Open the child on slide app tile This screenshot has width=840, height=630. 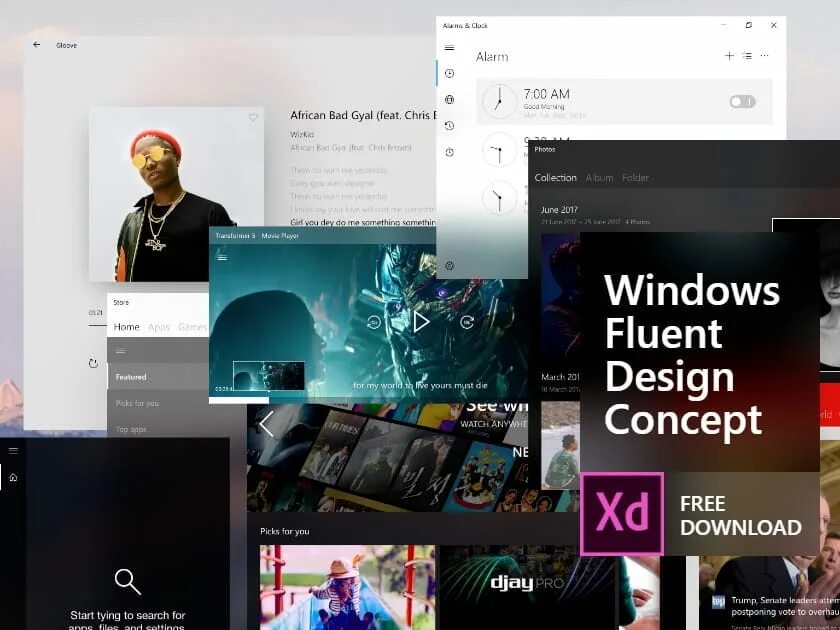pos(348,587)
